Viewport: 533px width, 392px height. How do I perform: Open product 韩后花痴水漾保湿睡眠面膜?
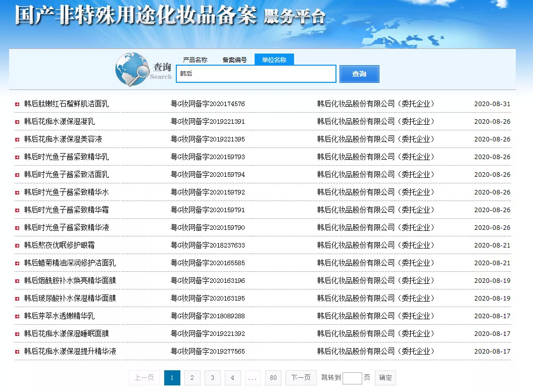tap(66, 333)
